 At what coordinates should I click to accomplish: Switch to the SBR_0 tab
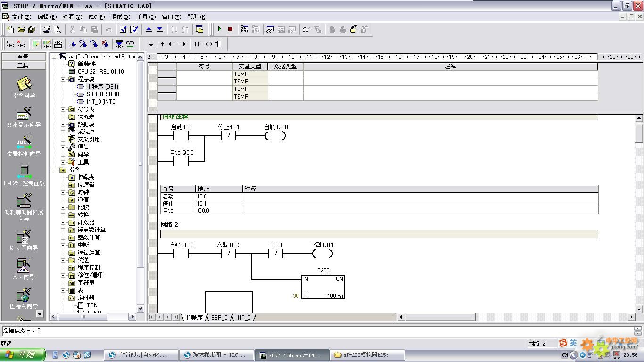(219, 317)
